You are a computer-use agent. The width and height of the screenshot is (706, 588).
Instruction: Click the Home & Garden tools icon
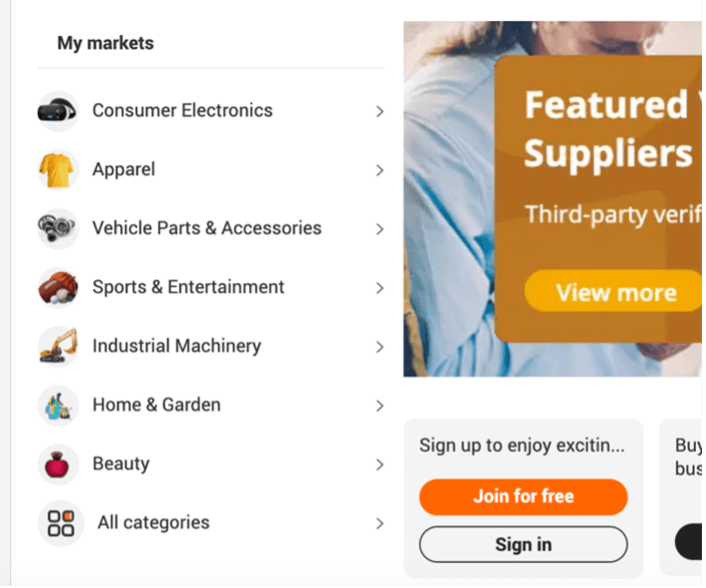tap(58, 405)
